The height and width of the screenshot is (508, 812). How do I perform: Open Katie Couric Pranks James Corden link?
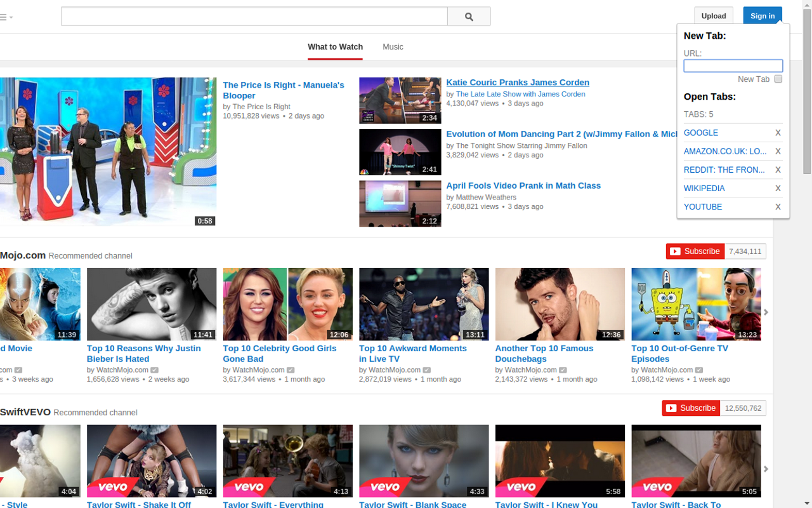[x=518, y=83]
